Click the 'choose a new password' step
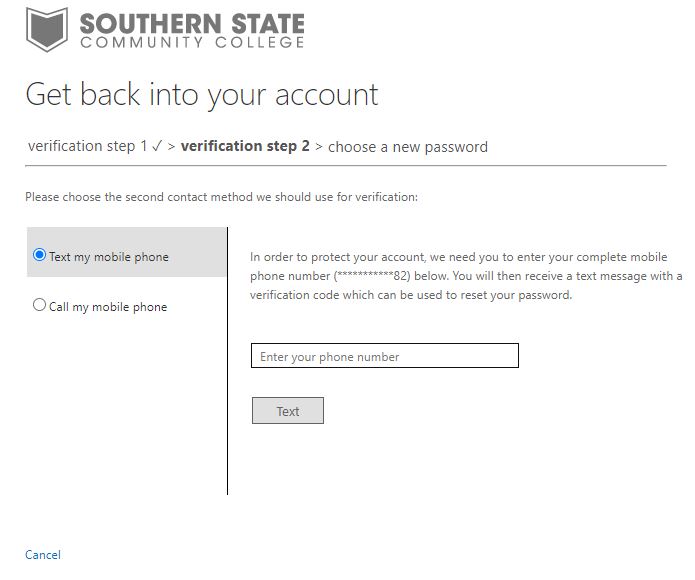 tap(408, 147)
